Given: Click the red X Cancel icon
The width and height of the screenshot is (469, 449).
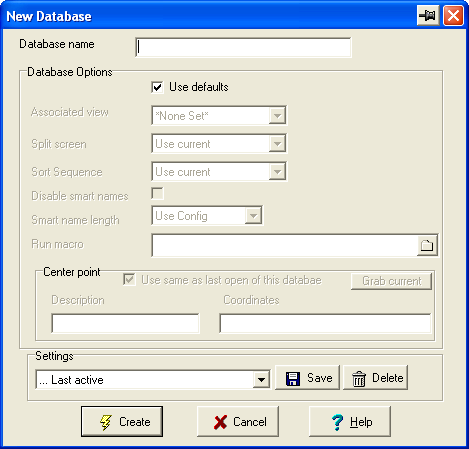Looking at the screenshot, I should pyautogui.click(x=220, y=422).
